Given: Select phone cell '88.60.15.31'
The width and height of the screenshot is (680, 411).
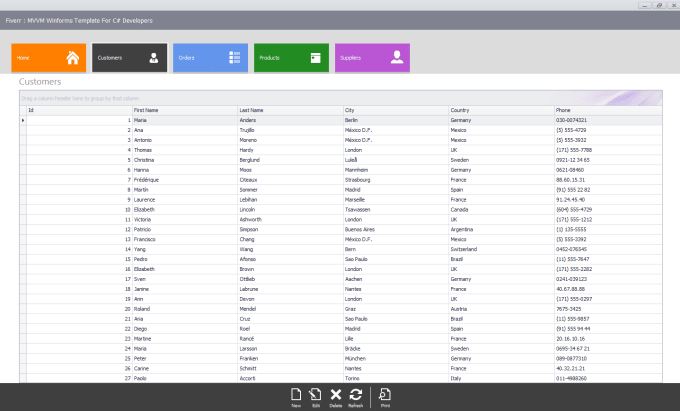Looking at the screenshot, I should (608, 180).
